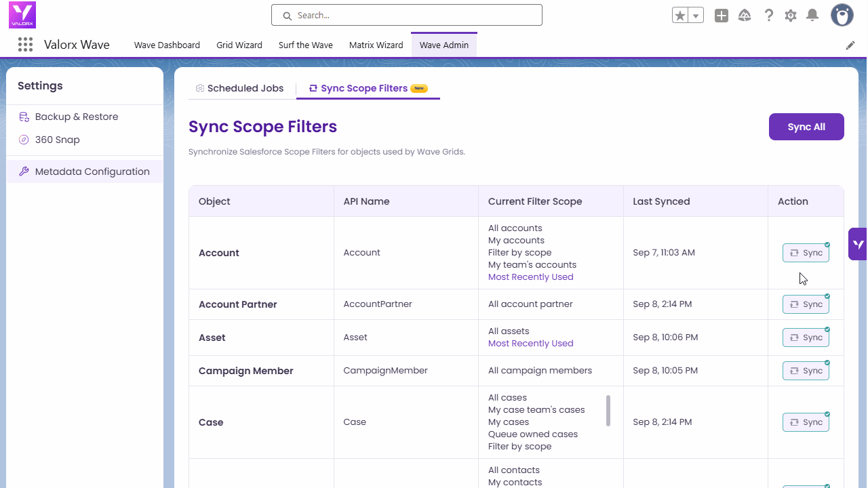The height and width of the screenshot is (488, 868).
Task: Open the Setup gear icon
Action: tap(791, 16)
